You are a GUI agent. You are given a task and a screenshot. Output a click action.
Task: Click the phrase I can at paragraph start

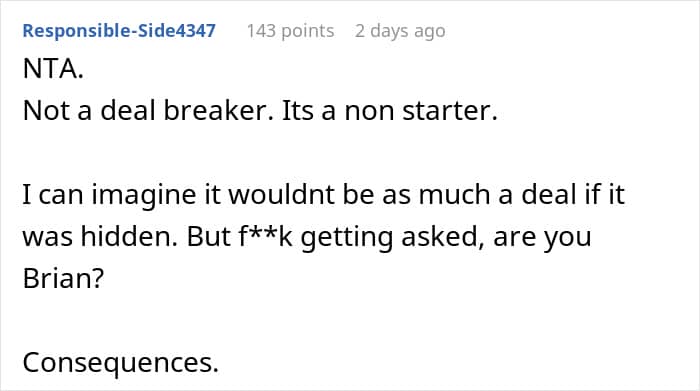click(x=53, y=195)
